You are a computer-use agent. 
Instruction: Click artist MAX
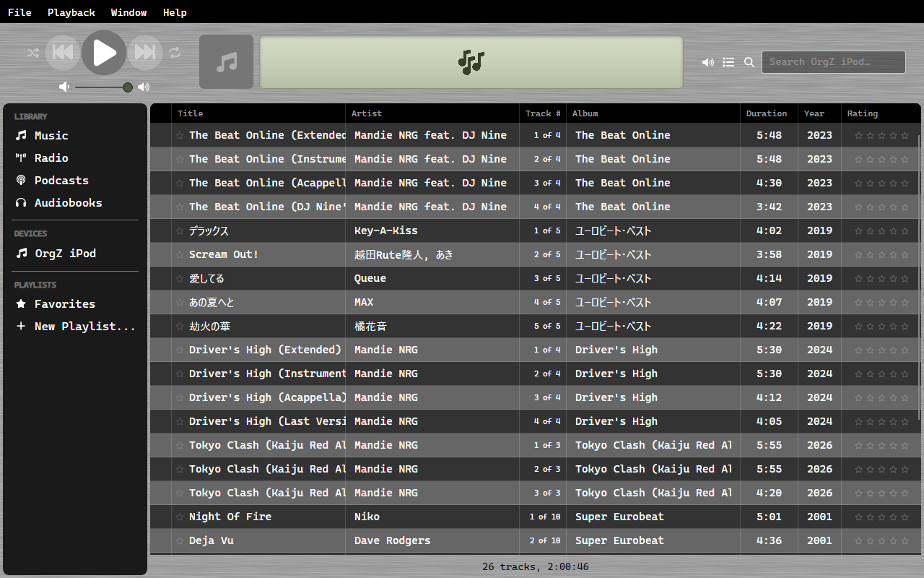coord(364,302)
